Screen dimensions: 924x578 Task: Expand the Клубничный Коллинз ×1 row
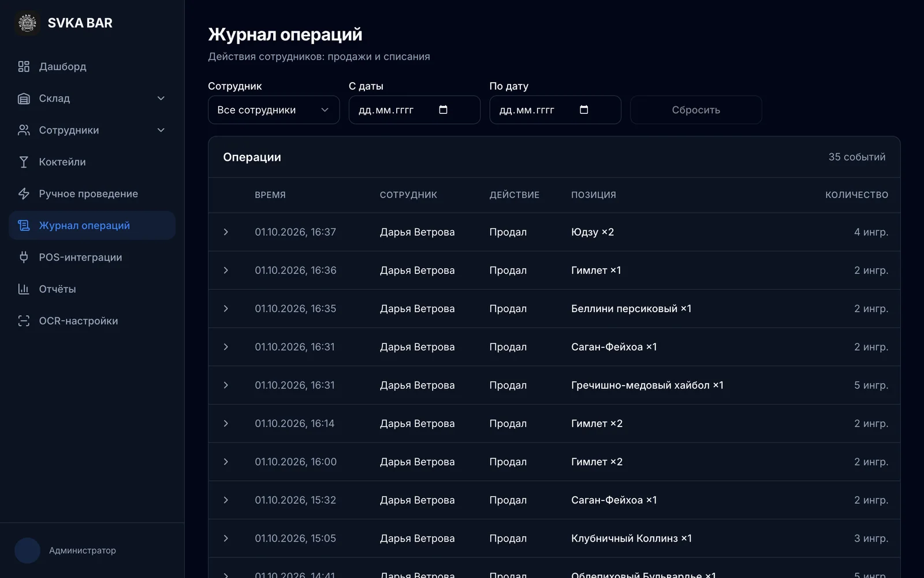pos(226,538)
